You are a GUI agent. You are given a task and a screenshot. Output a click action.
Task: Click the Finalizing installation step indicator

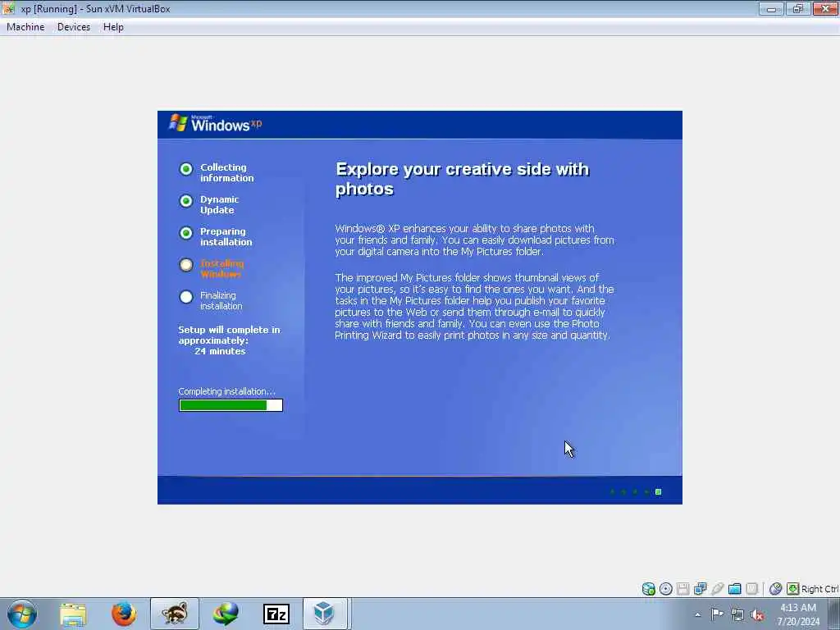(x=211, y=300)
